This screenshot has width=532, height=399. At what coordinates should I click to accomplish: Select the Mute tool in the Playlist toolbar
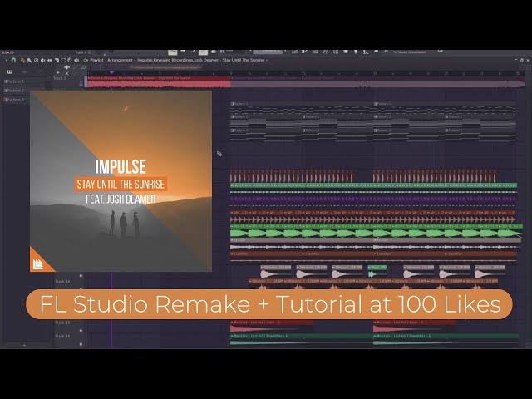pos(43,60)
